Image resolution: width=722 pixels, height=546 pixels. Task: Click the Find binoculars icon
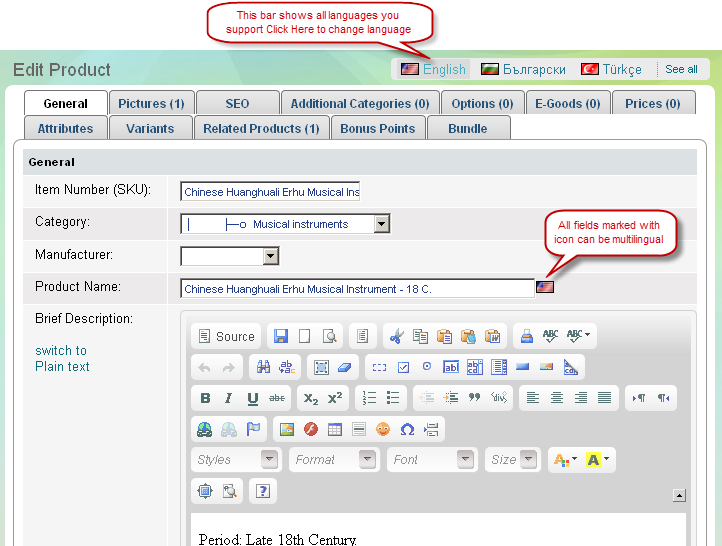point(264,367)
